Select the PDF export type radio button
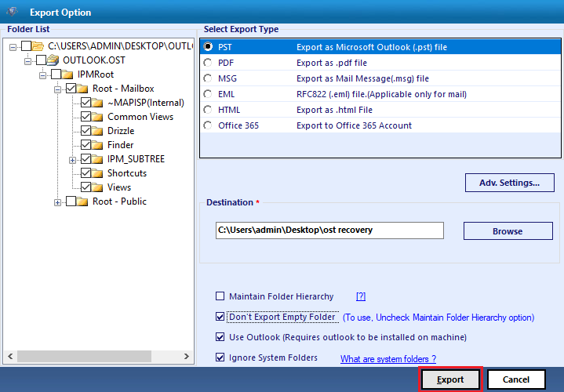The image size is (564, 392). 208,63
